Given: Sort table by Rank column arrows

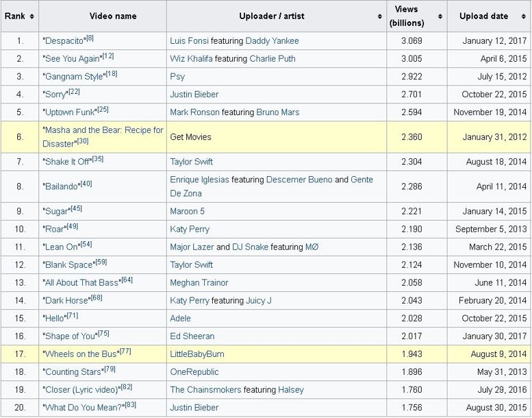Looking at the screenshot, I should coord(32,16).
